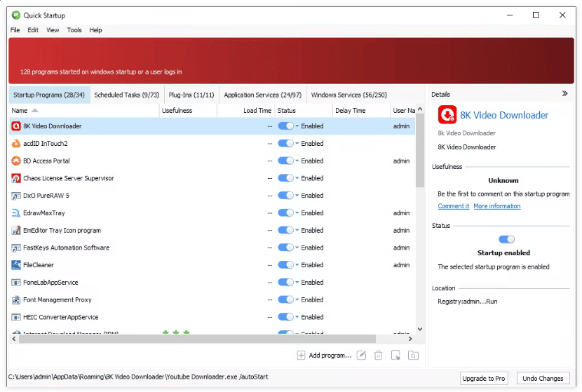Open status dropdown arrow for acdID InTouch2
This screenshot has height=392, width=582.
coord(297,144)
